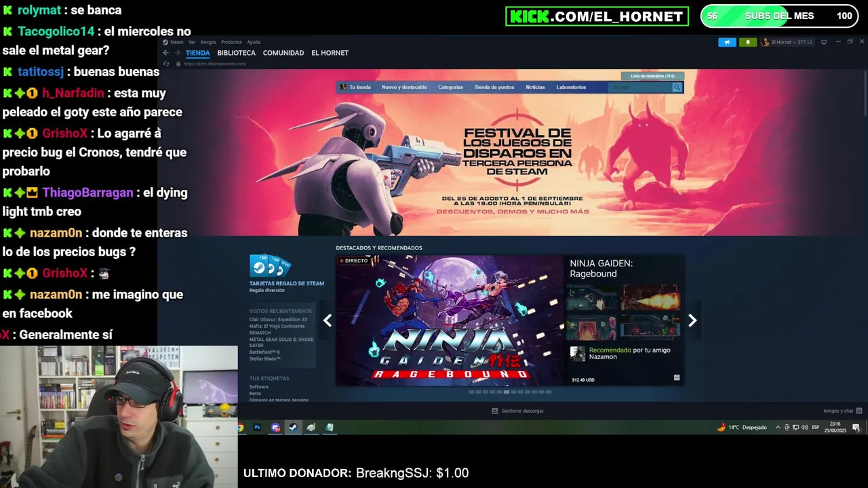Viewport: 868px width, 488px height.
Task: Show hidden tray icons chevron
Action: point(778,428)
